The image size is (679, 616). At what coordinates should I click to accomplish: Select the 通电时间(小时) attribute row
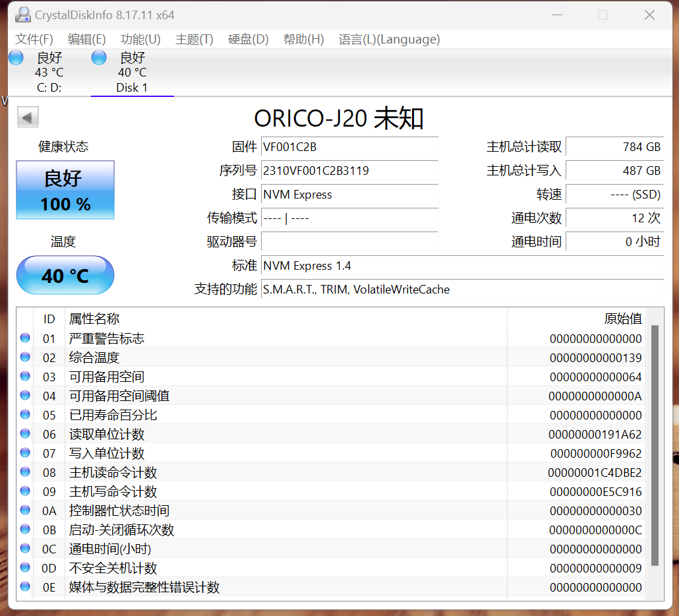(x=332, y=549)
